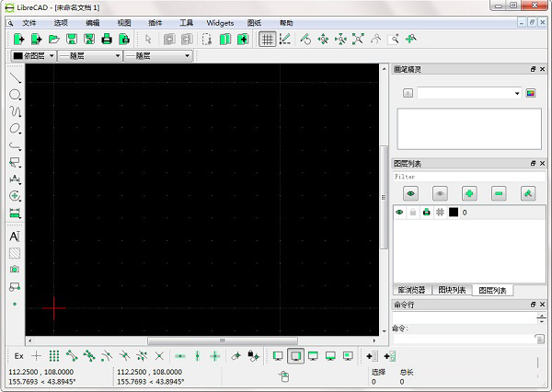This screenshot has height=392, width=552.
Task: Open the 编辑 menu
Action: 92,23
